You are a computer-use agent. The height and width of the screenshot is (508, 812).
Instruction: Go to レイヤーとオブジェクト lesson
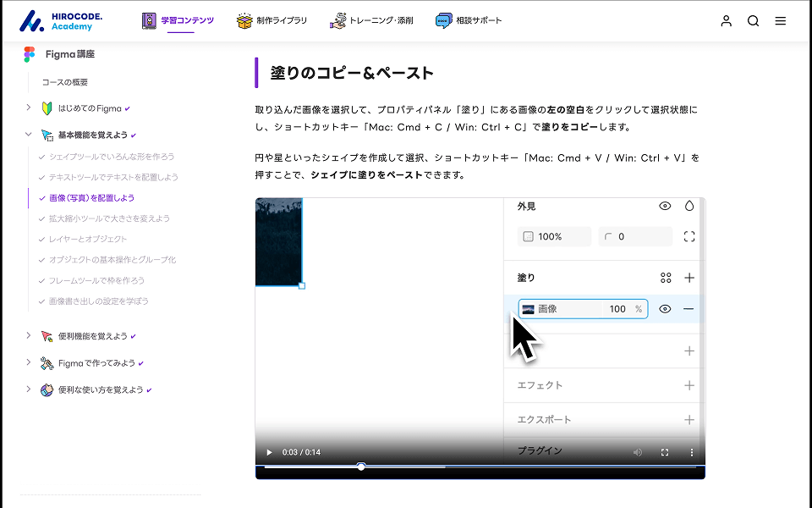pyautogui.click(x=88, y=239)
